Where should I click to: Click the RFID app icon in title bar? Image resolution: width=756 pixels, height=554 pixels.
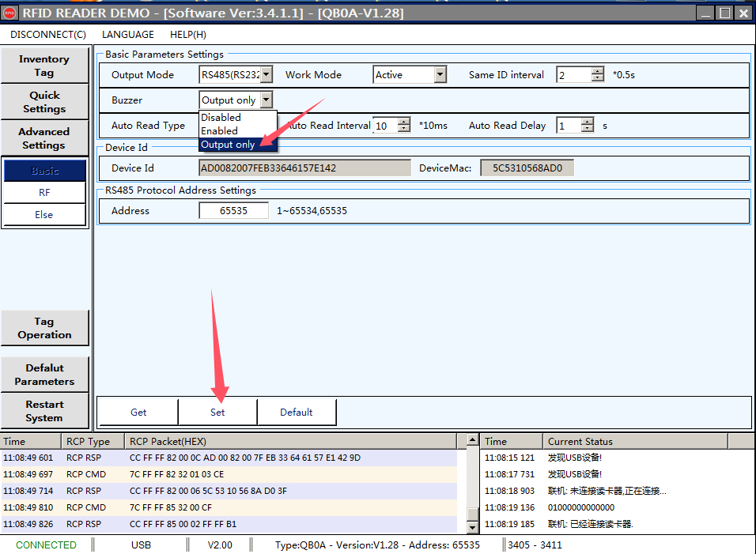pos(10,12)
